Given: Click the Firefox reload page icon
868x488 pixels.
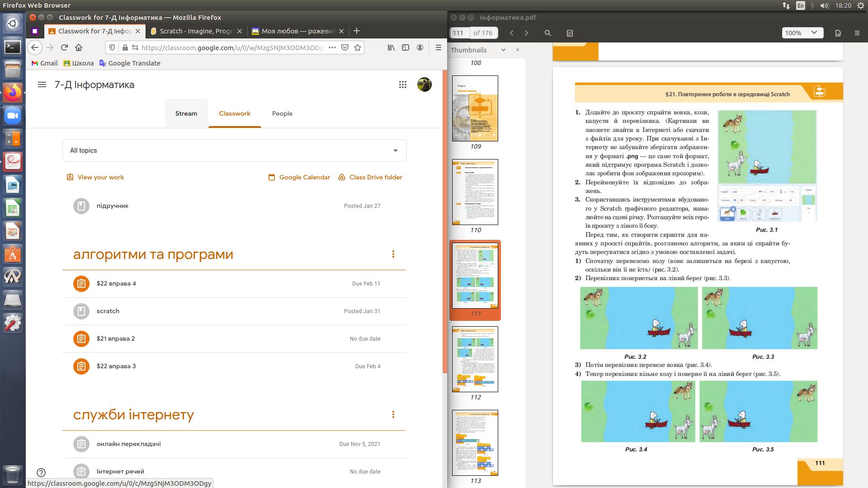Looking at the screenshot, I should (64, 47).
